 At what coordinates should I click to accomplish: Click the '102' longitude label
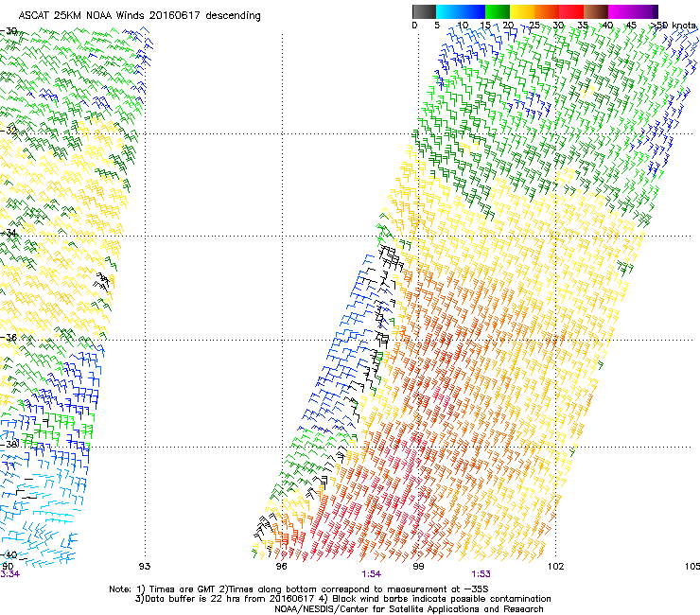pyautogui.click(x=556, y=567)
